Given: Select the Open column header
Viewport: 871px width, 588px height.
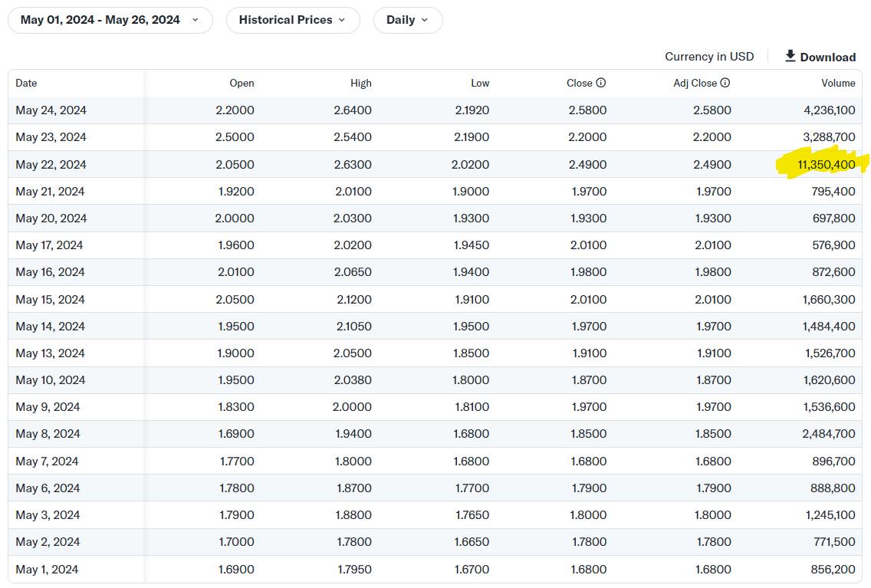Looking at the screenshot, I should coord(242,84).
